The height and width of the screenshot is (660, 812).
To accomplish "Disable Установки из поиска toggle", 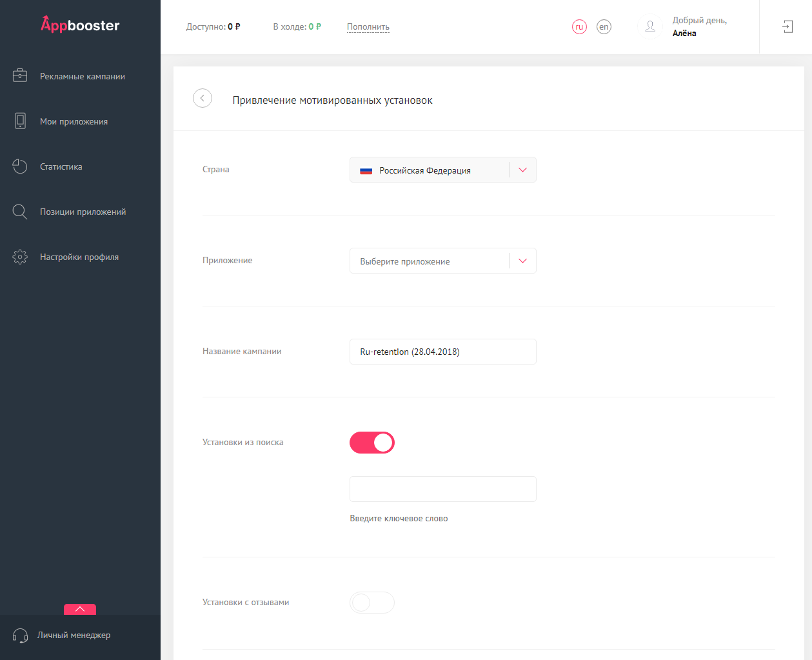I will [372, 443].
